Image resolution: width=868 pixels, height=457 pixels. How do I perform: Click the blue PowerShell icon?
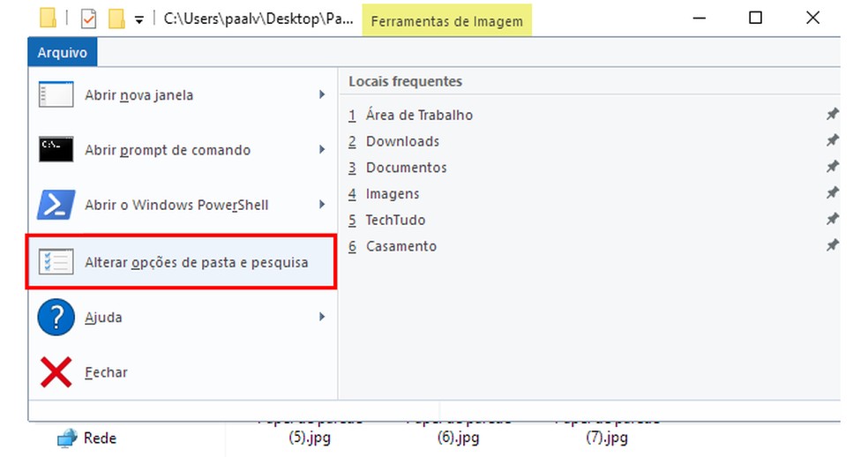click(56, 205)
